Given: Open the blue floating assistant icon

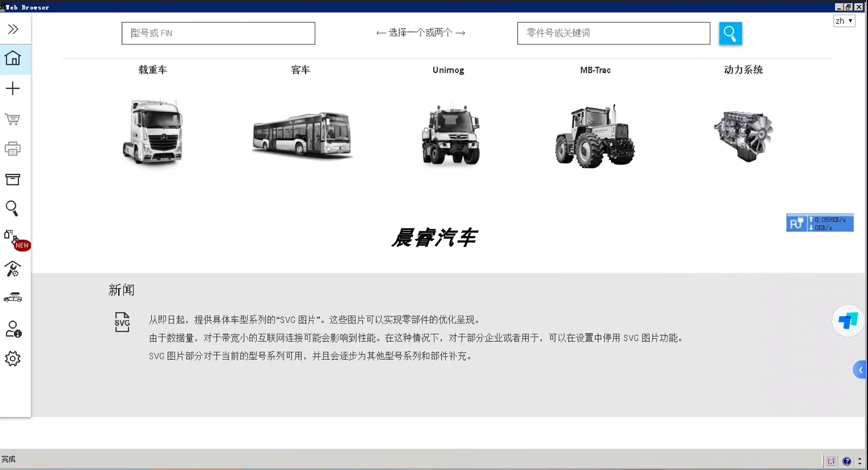Looking at the screenshot, I should click(x=848, y=321).
